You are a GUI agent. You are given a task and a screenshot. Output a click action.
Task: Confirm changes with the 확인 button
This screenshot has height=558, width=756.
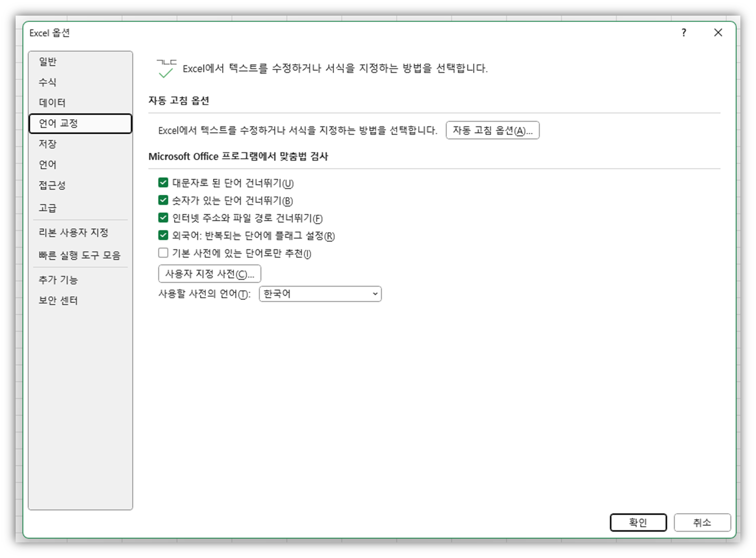pyautogui.click(x=638, y=522)
